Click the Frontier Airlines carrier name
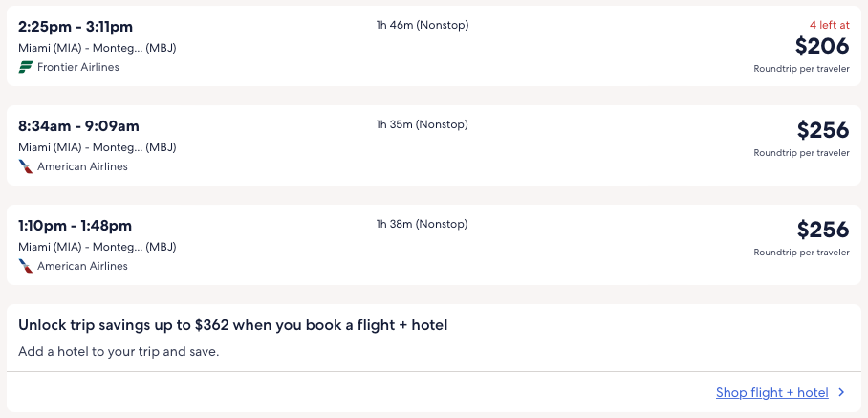This screenshot has height=418, width=868. point(78,67)
